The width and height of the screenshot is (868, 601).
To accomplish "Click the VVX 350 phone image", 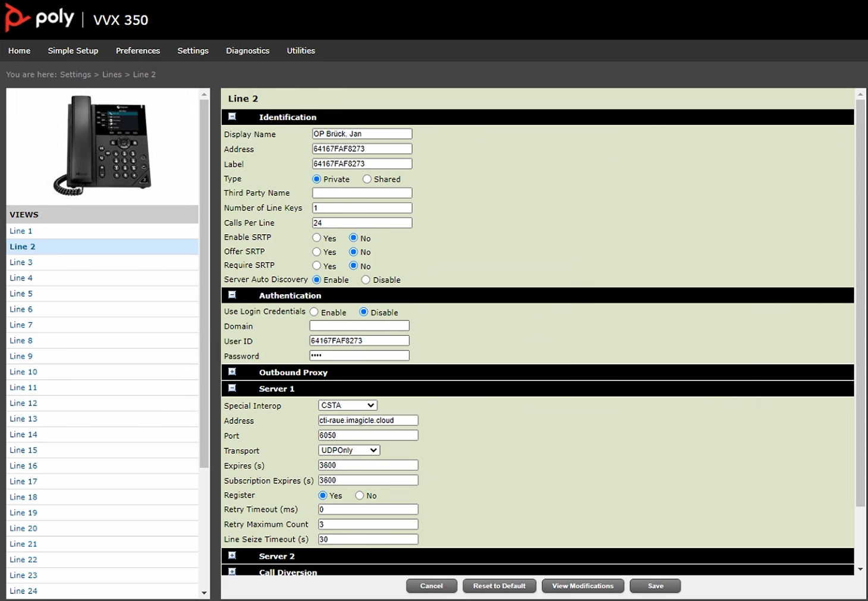I will click(x=102, y=146).
